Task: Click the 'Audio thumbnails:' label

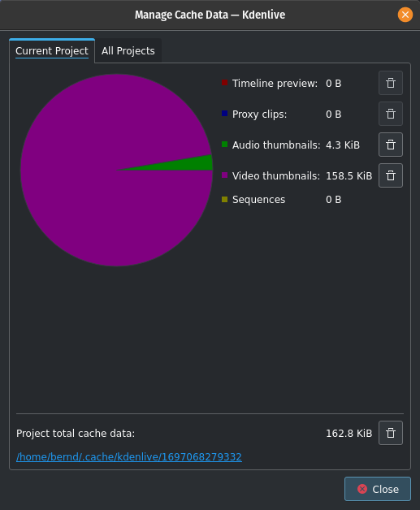Action: [x=276, y=145]
